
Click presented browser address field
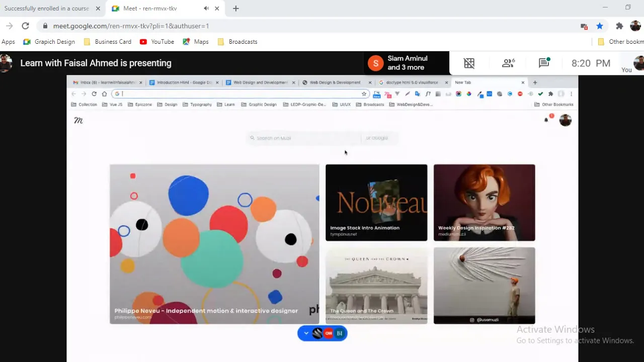[x=240, y=94]
